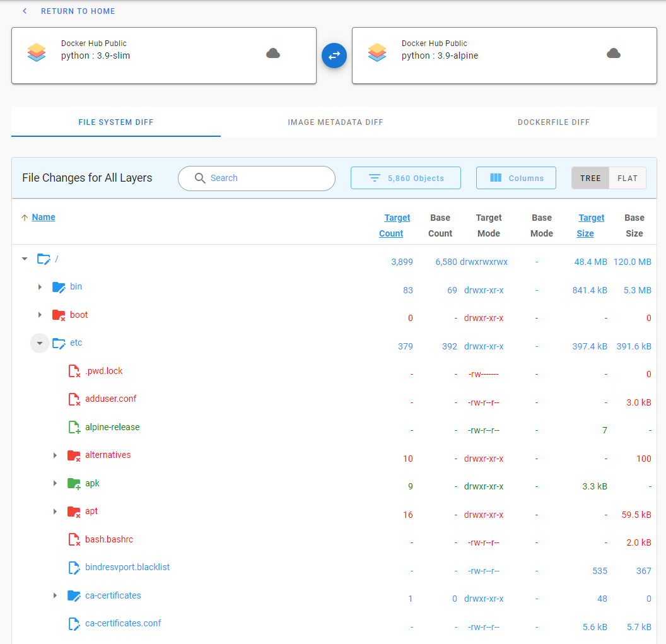Click the ca-certificates.conf modified file icon
The image size is (666, 644).
74,624
